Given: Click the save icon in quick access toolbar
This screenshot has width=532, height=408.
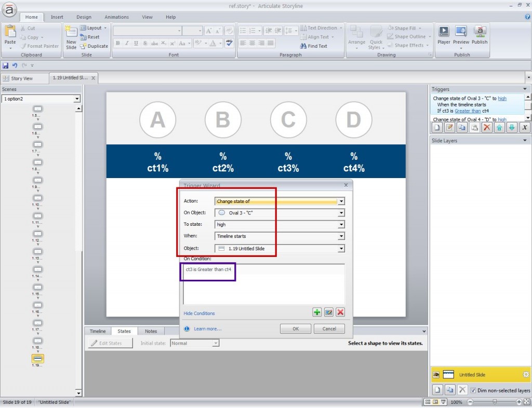Looking at the screenshot, I should [x=5, y=65].
